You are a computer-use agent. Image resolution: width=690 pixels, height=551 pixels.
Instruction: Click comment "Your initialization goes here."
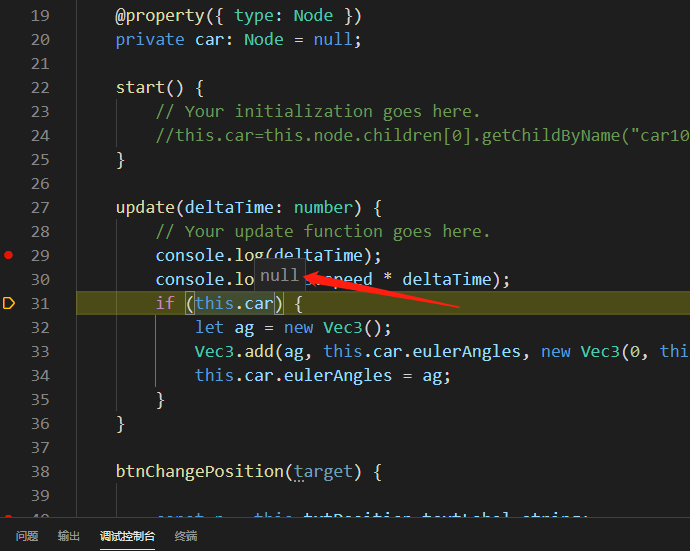[x=332, y=111]
